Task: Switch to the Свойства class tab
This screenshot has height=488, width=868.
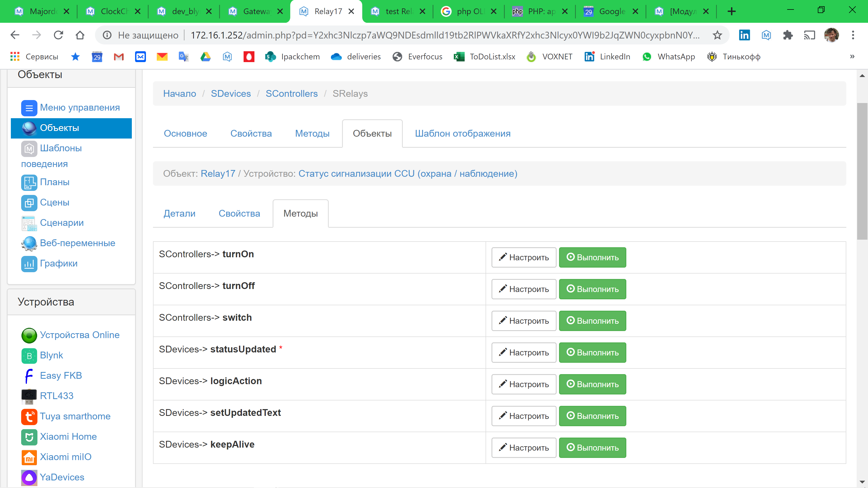Action: click(x=251, y=134)
